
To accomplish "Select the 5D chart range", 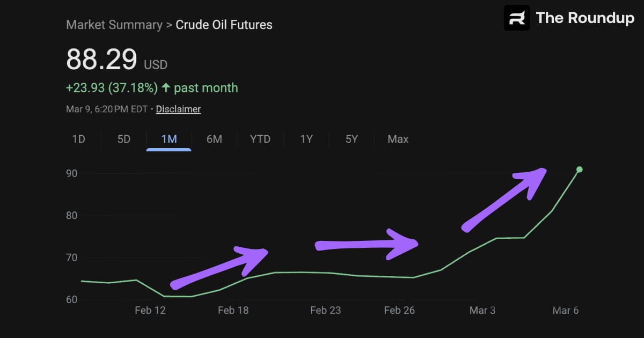I will point(124,139).
